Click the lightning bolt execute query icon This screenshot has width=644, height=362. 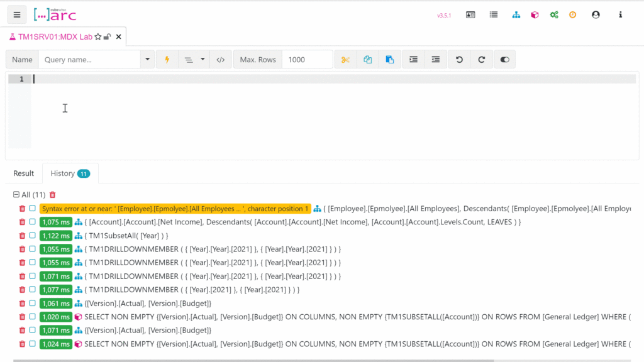coord(167,60)
